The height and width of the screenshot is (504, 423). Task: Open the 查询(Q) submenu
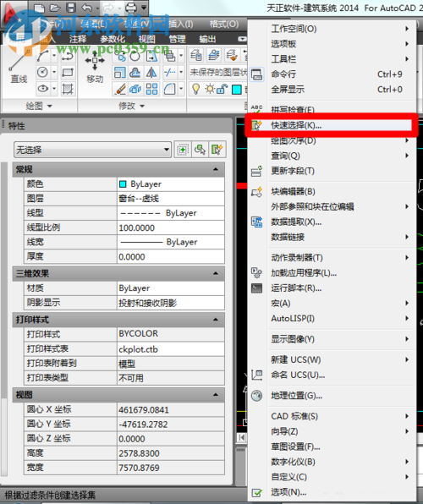pos(331,156)
